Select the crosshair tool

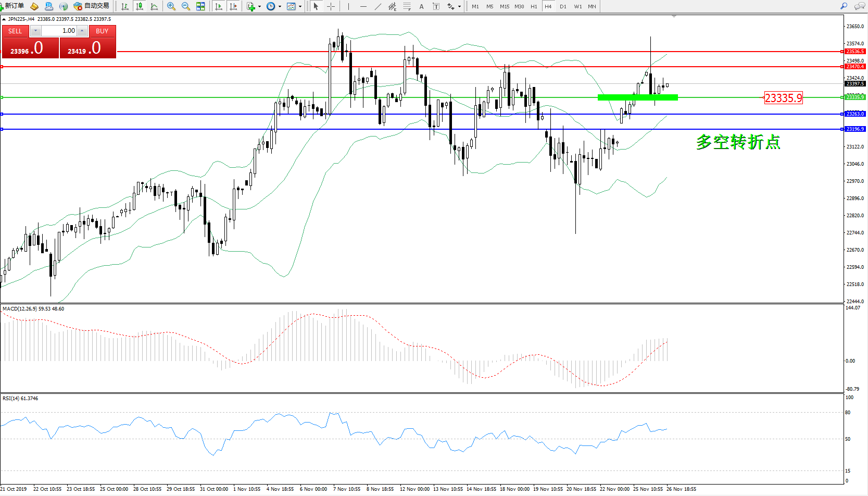[331, 6]
